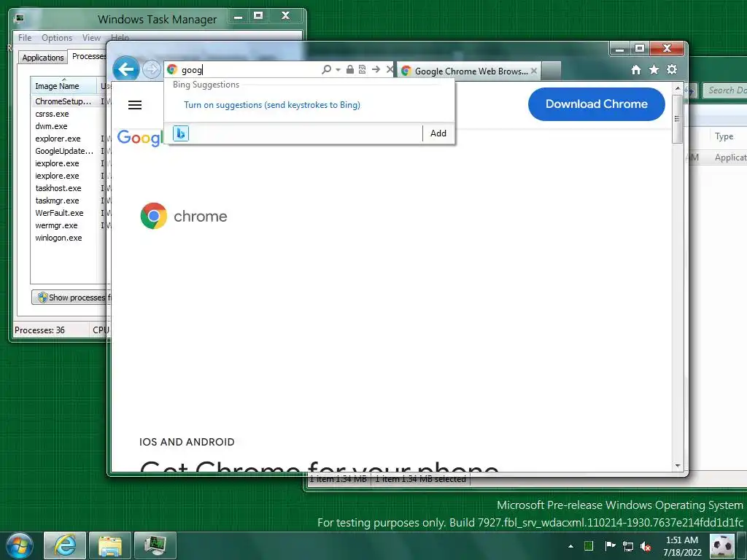Open File menu in Task Manager
The image size is (747, 560).
point(25,38)
